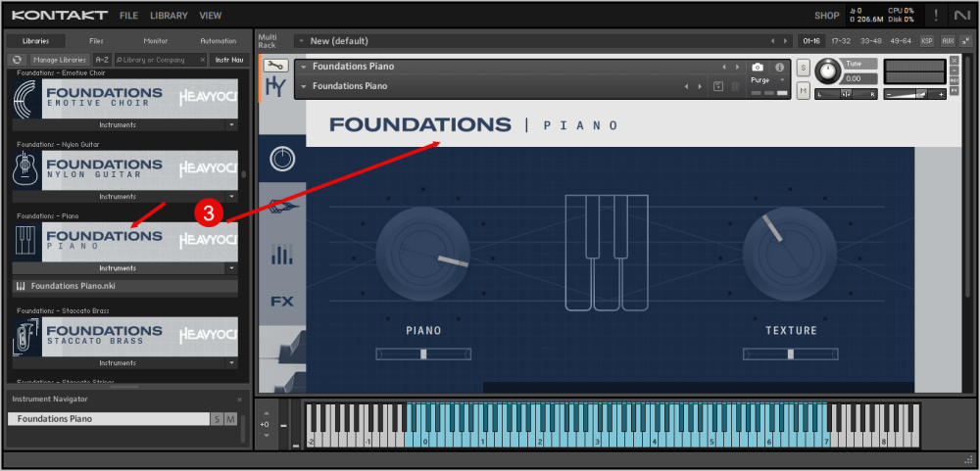This screenshot has height=471, width=980.
Task: Toggle S button in Instrument Navigator
Action: (217, 419)
